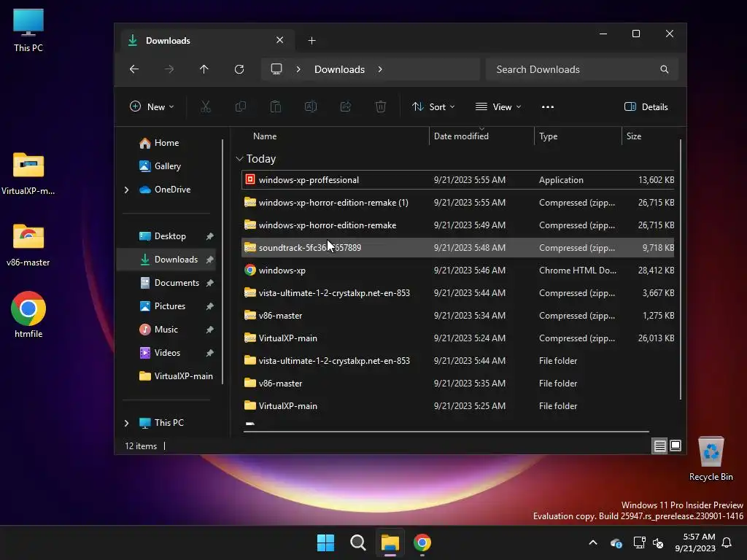Unpin Desktop from Quick access pin icon
The width and height of the screenshot is (747, 560).
[x=209, y=236]
